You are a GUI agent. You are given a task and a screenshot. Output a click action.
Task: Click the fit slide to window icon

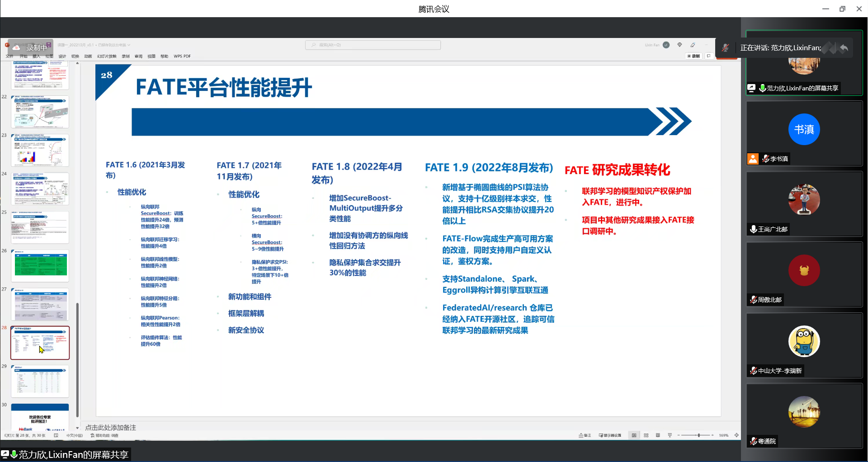(x=736, y=435)
